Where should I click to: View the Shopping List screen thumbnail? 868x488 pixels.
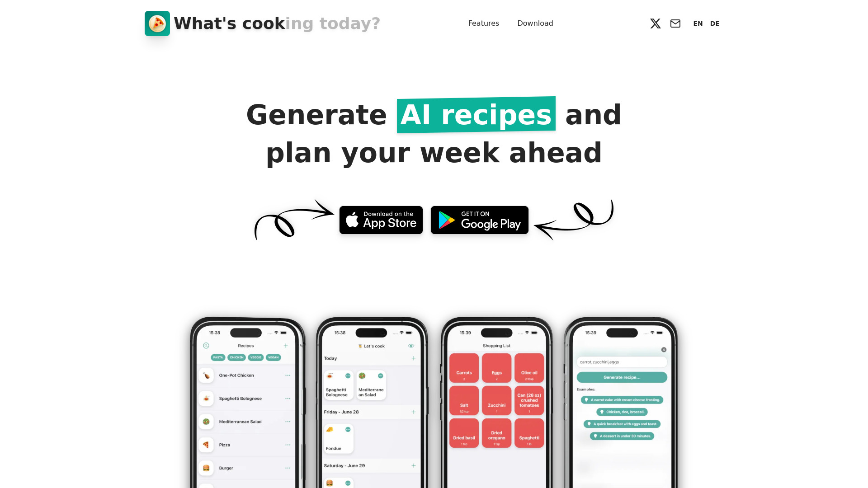(496, 400)
